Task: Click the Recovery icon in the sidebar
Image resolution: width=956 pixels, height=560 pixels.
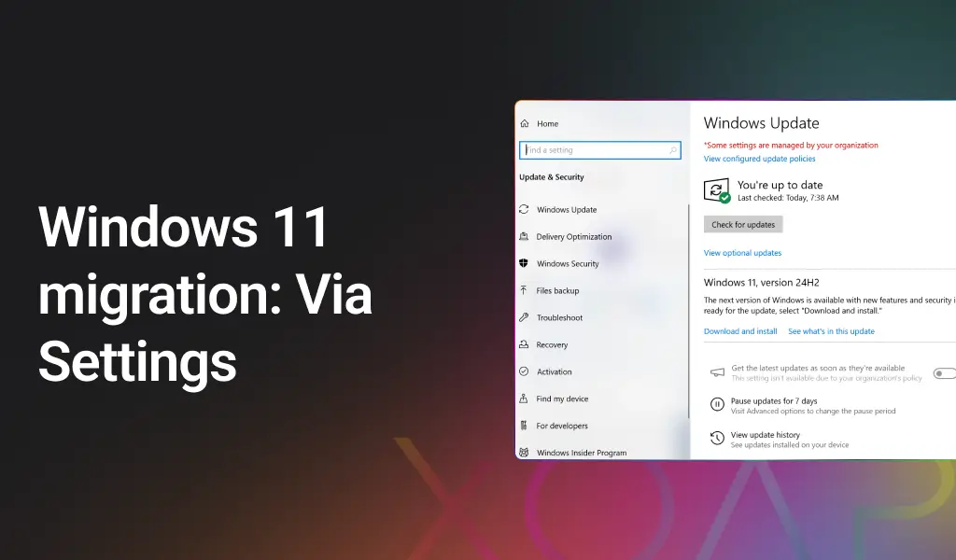Action: [525, 344]
